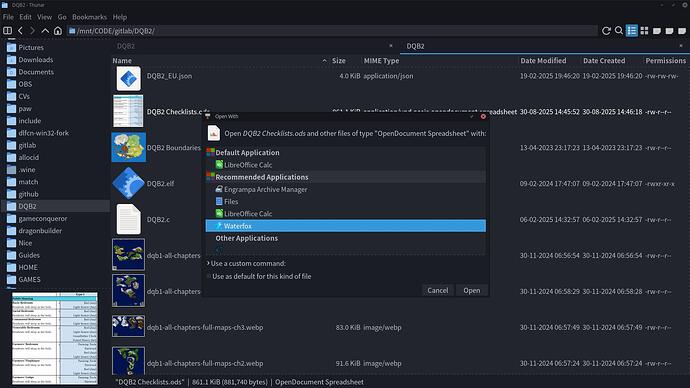The width and height of the screenshot is (690, 388).
Task: Select dqb1-all-chapters-full-maps-ch3.webp file
Action: (205, 327)
